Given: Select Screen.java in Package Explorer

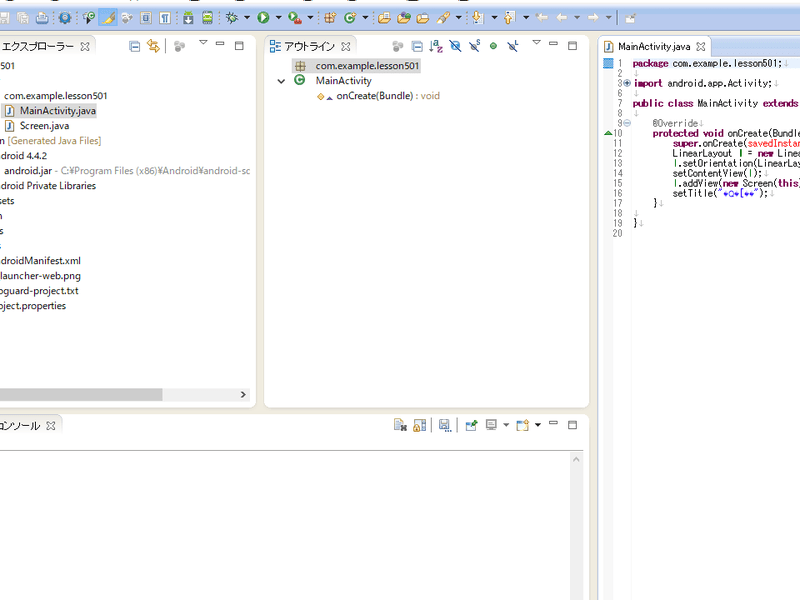Looking at the screenshot, I should click(44, 126).
